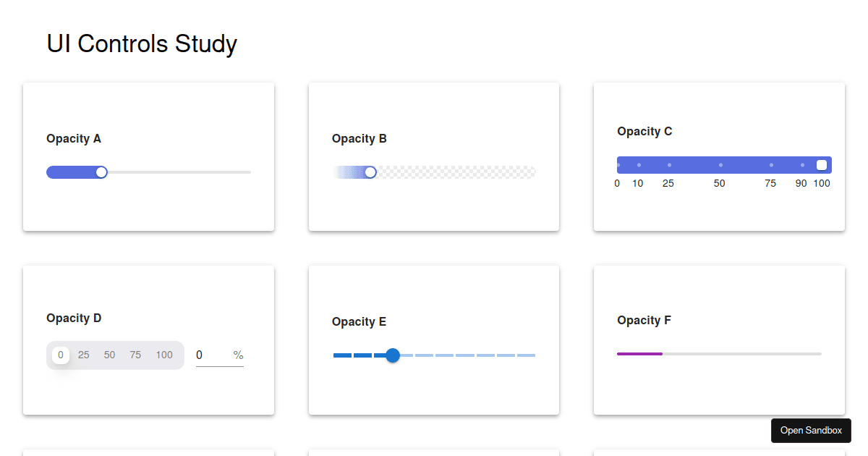Select the 100 segment in Opacity D
This screenshot has height=456, width=868.
[164, 355]
